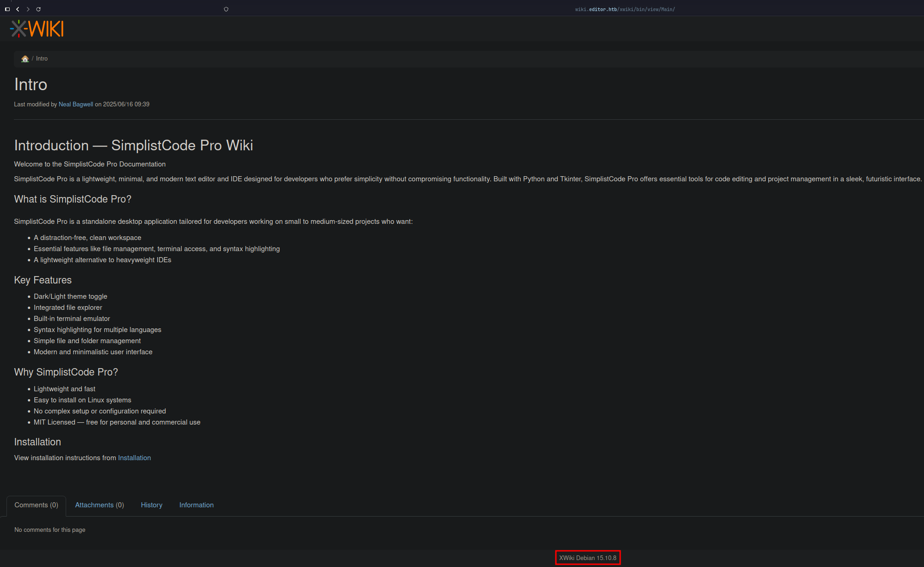This screenshot has height=567, width=924.
Task: Click the browser forward arrow
Action: click(28, 9)
